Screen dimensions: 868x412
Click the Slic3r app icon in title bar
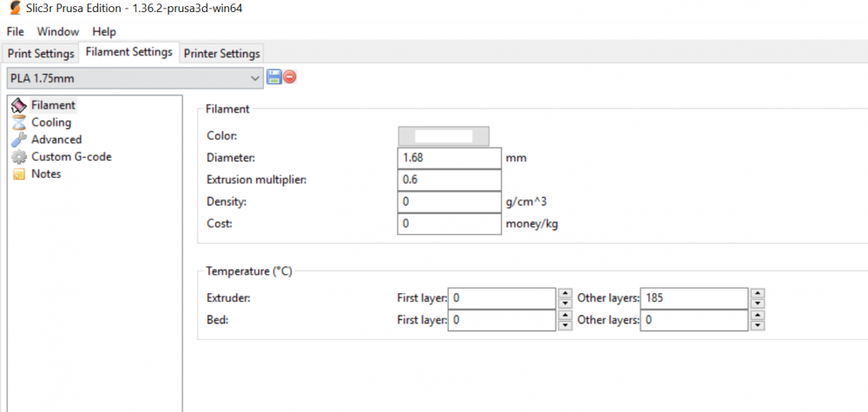(10, 9)
